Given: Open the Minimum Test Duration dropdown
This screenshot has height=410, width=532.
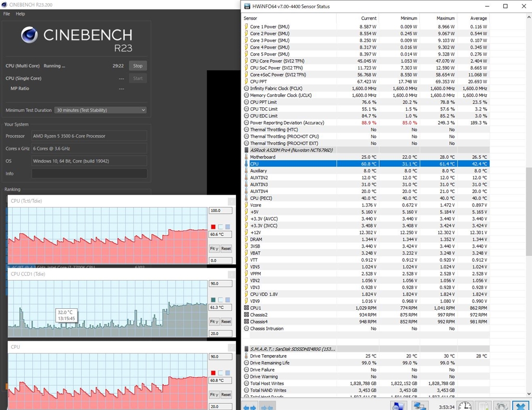Looking at the screenshot, I should pos(100,110).
